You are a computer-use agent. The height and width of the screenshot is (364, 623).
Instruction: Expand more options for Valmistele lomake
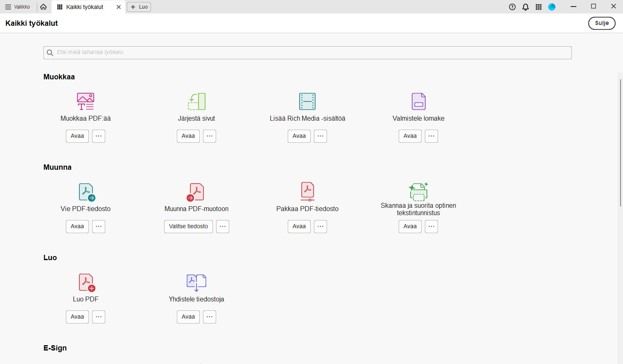pyautogui.click(x=431, y=136)
